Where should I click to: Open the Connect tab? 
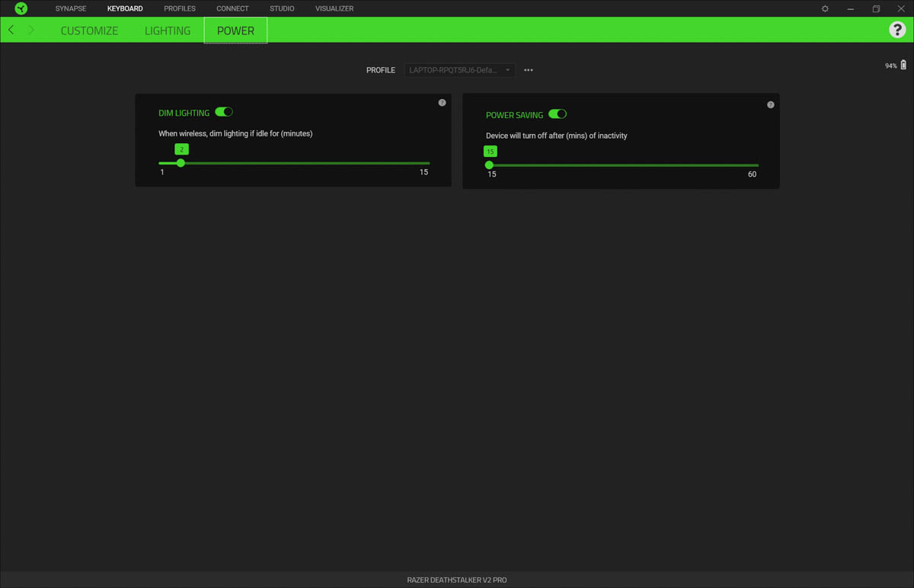(x=232, y=8)
